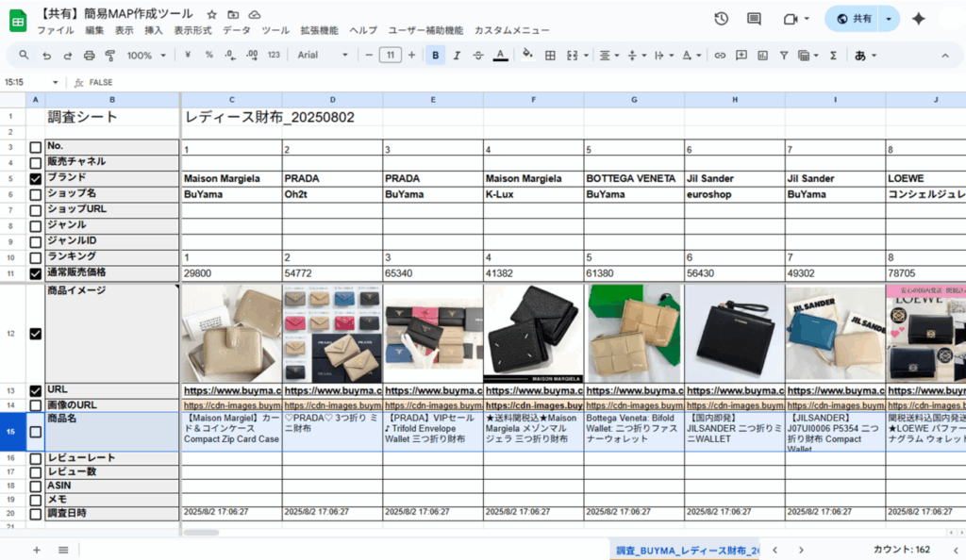This screenshot has height=560, width=966.
Task: Open the 拡張機能 menu
Action: pyautogui.click(x=319, y=30)
